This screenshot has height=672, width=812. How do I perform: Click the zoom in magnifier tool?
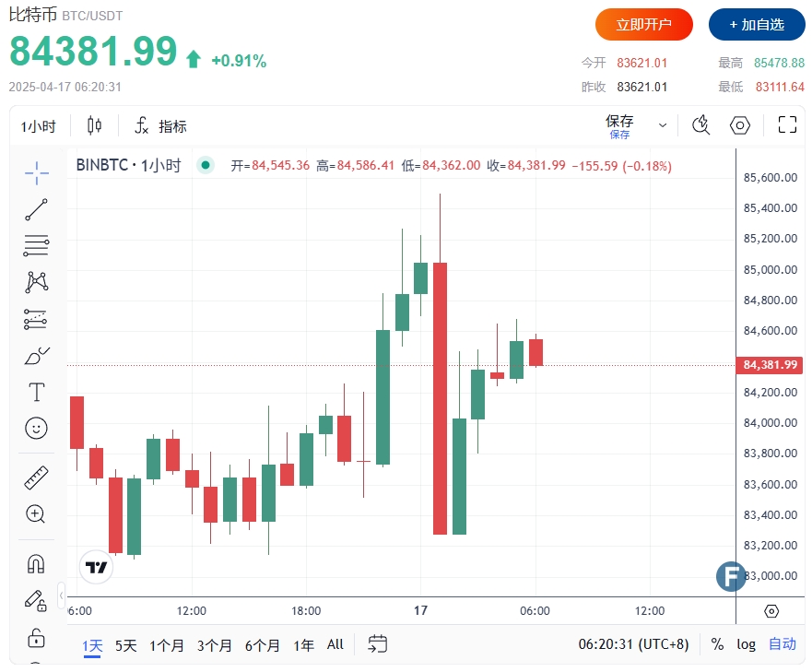(36, 514)
